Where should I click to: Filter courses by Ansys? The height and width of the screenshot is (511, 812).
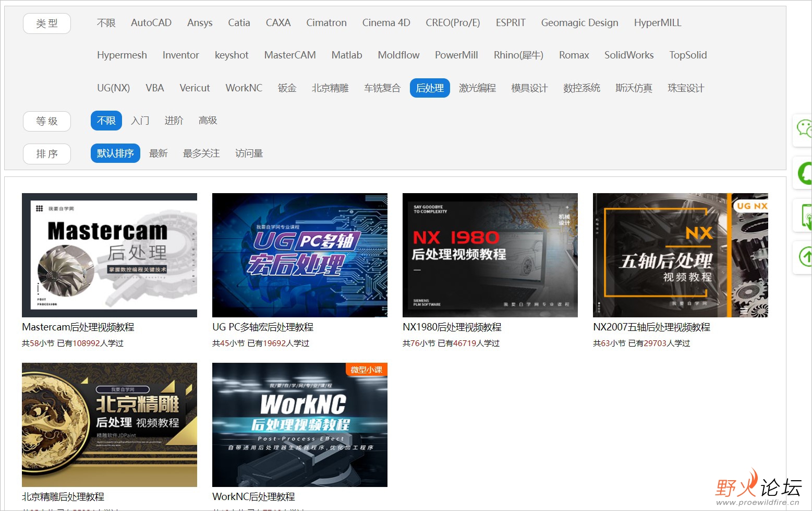(200, 23)
